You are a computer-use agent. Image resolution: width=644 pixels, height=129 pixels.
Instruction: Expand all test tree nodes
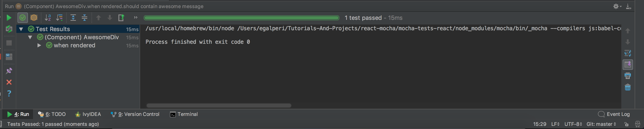tap(73, 18)
